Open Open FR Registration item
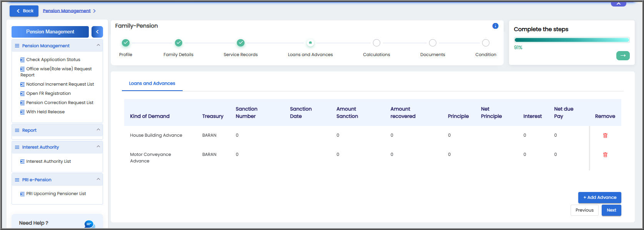The image size is (644, 230). pyautogui.click(x=48, y=93)
